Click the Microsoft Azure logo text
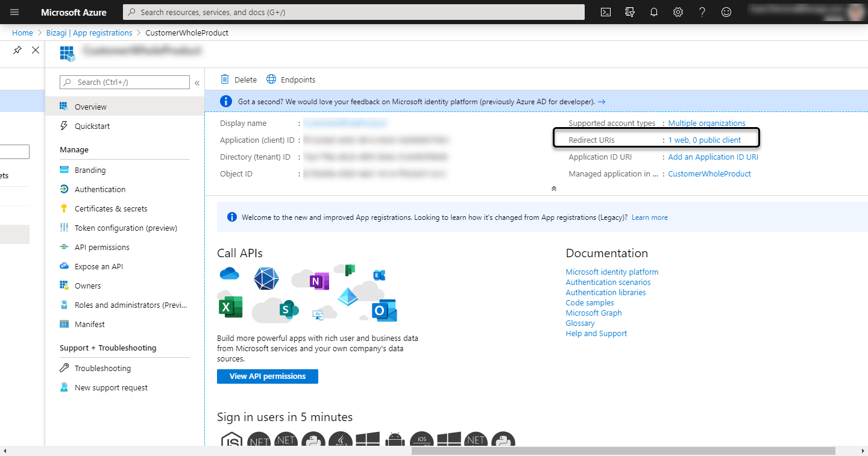Screen dimensions: 868x456 (74, 12)
